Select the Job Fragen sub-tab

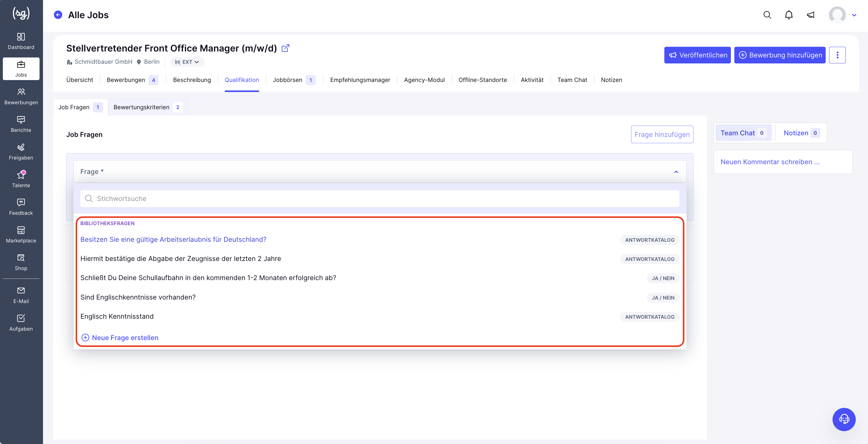point(81,107)
